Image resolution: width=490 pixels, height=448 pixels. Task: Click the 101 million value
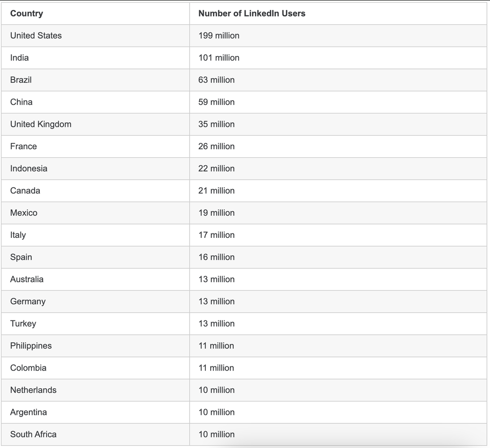point(219,58)
